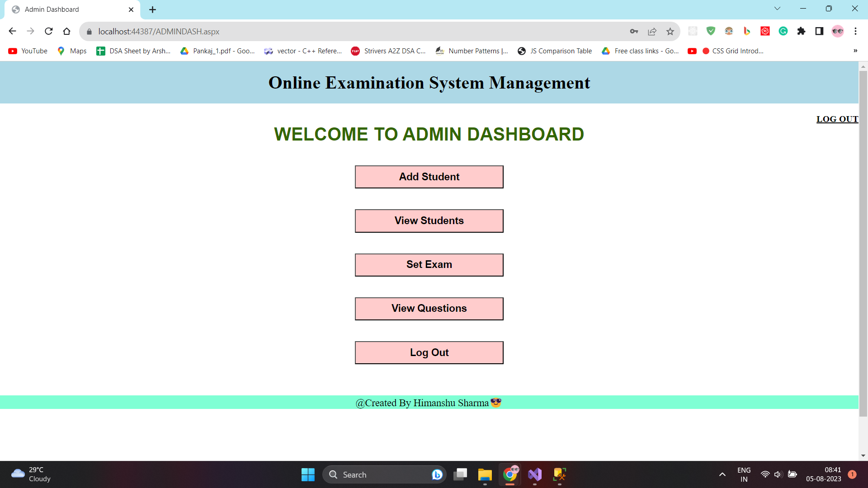Click the AdGuard shield extension icon
Screen dimensions: 868x488
point(711,31)
